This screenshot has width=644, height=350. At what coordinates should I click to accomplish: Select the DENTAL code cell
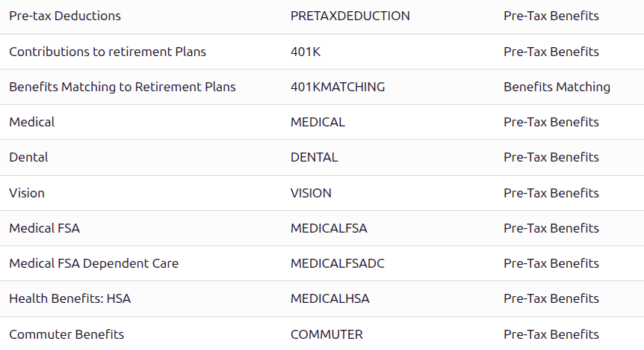(x=314, y=157)
